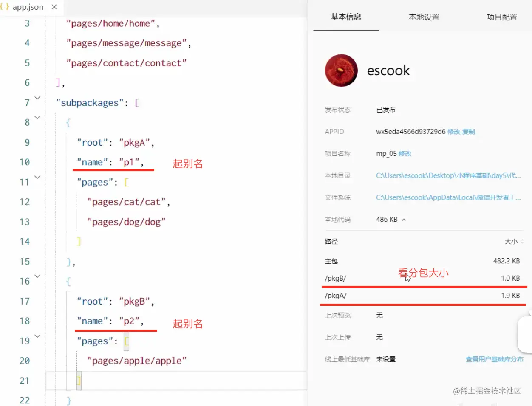This screenshot has height=406, width=532.
Task: Click line number 12 in the gutter
Action: click(25, 202)
